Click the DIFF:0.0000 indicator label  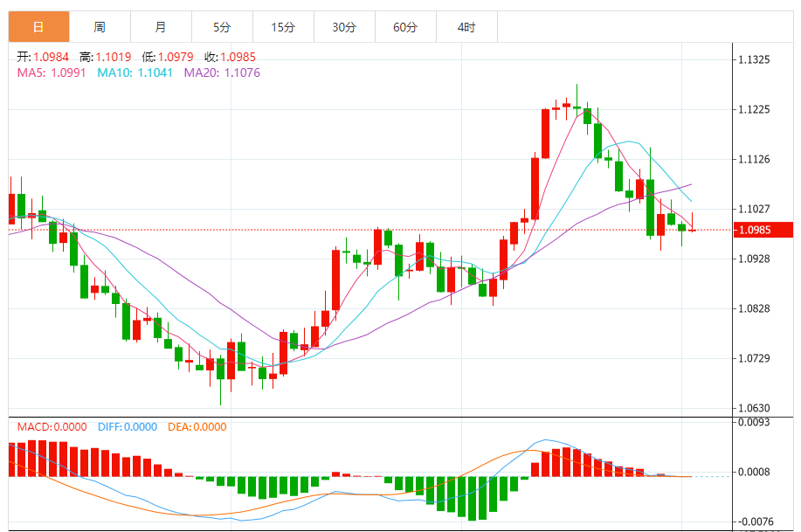tap(128, 427)
